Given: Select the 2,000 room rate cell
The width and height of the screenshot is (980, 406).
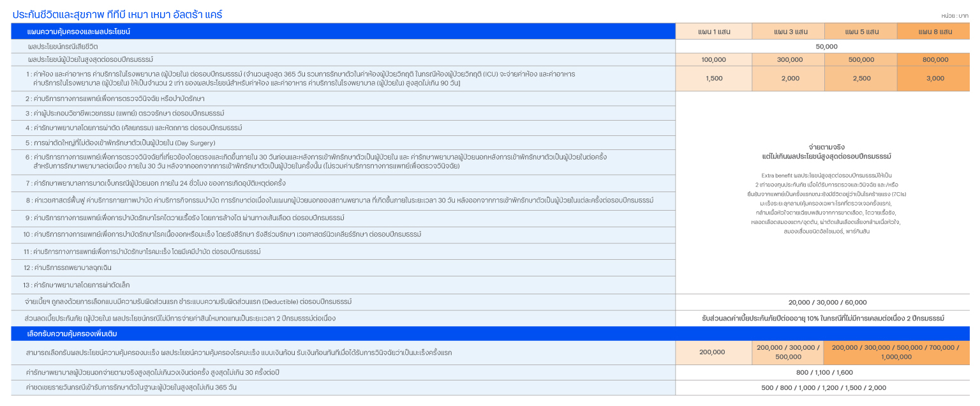Looking at the screenshot, I should pyautogui.click(x=789, y=79).
